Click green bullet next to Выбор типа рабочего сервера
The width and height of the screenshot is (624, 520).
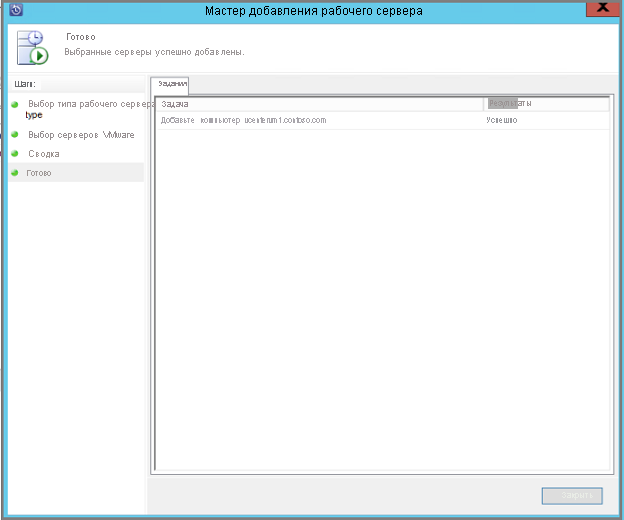click(15, 104)
